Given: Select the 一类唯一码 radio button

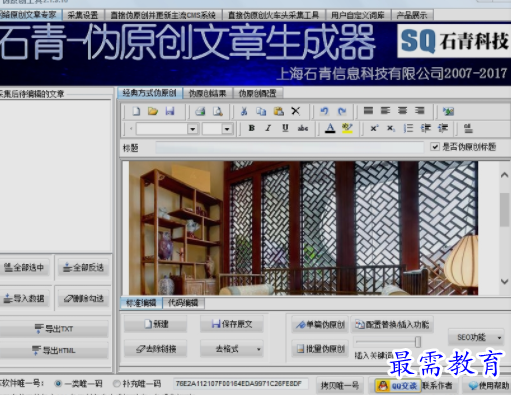Looking at the screenshot, I should coord(58,384).
